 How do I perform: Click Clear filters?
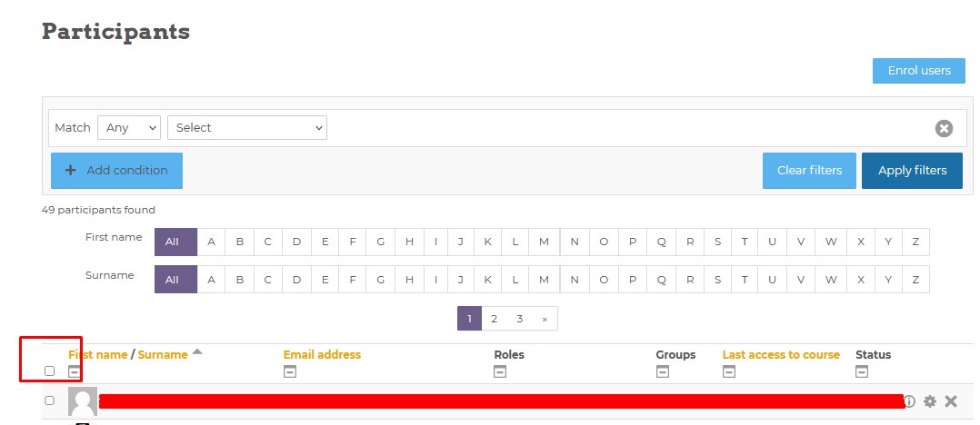click(x=809, y=171)
